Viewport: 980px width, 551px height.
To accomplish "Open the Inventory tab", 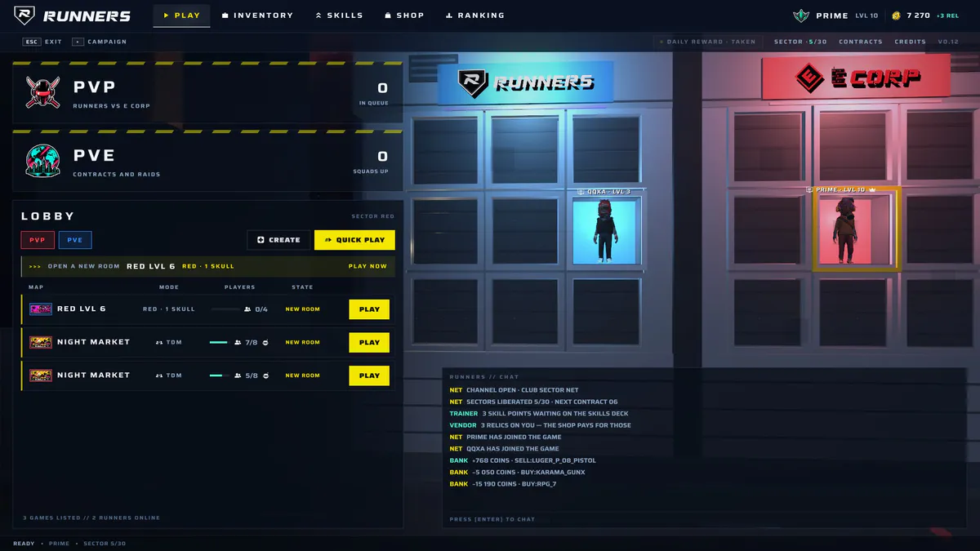I will pyautogui.click(x=257, y=16).
